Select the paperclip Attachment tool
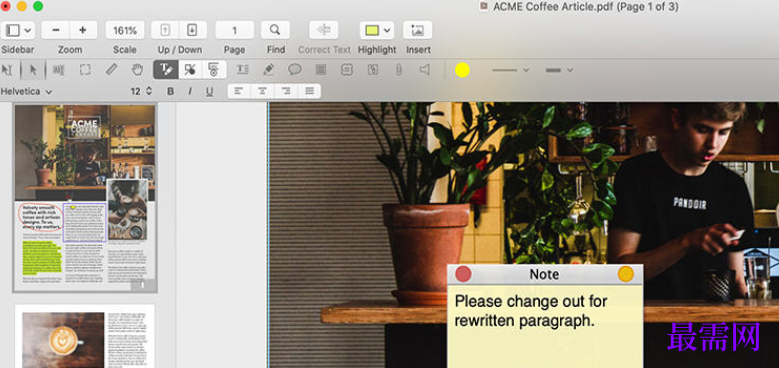The image size is (779, 368). (398, 70)
